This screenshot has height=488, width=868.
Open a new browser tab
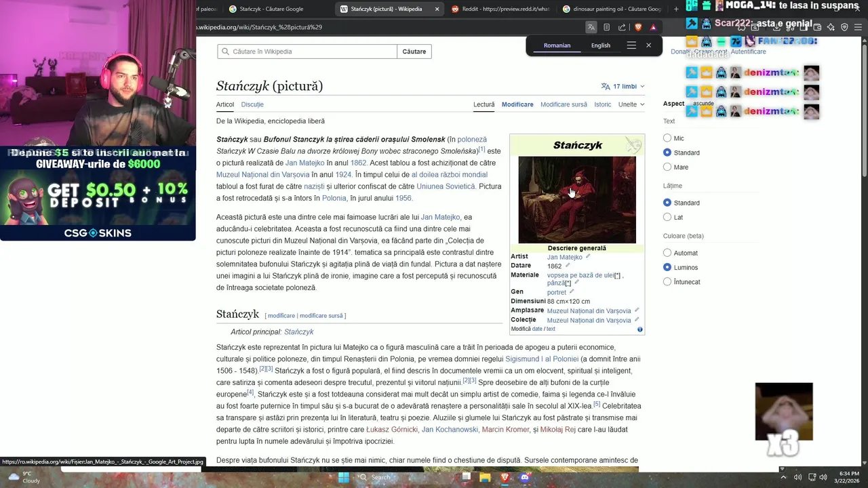tap(676, 9)
